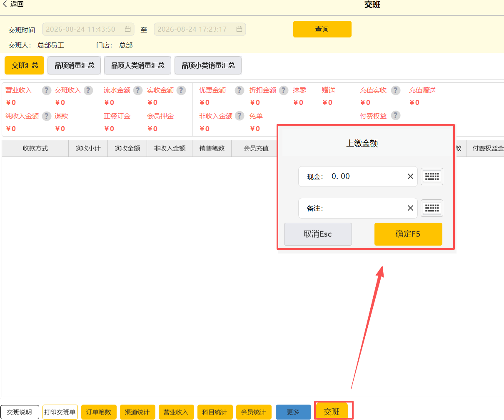
Task: Go back using the 返回 arrow
Action: click(13, 4)
